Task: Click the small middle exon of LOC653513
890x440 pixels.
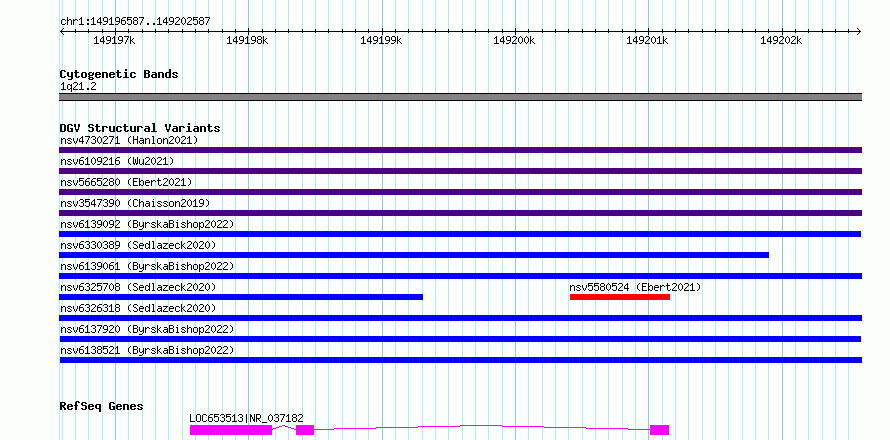Action: [305, 430]
